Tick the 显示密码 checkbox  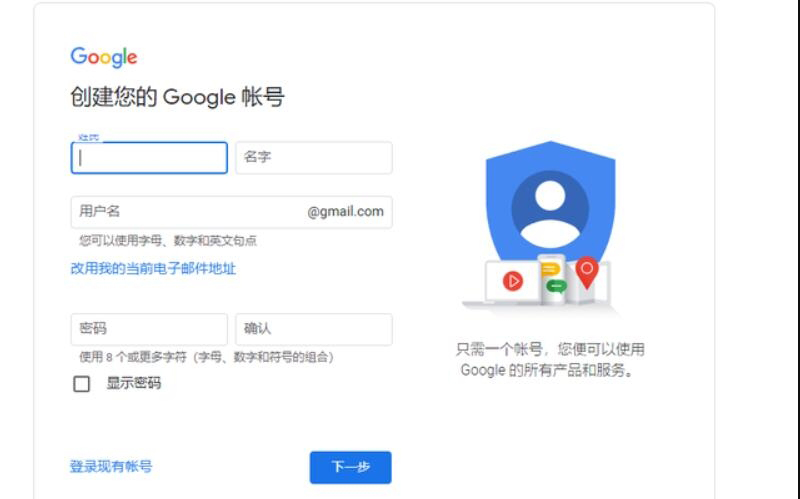[82, 384]
